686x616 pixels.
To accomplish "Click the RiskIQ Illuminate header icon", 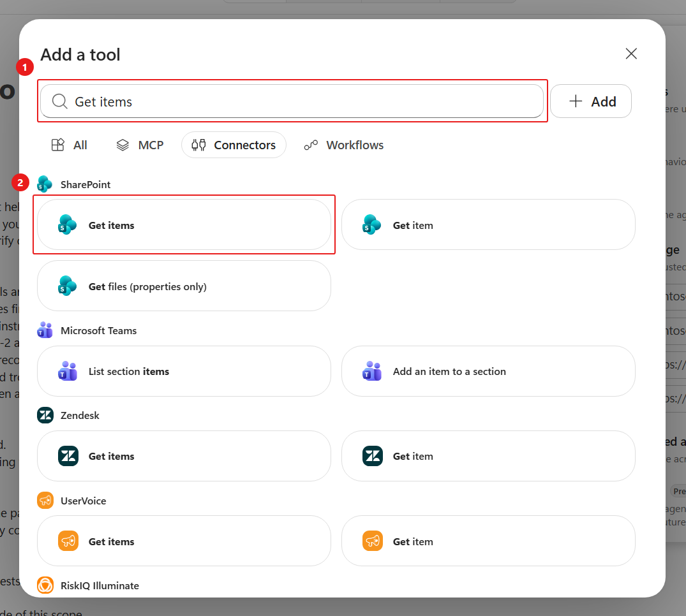I will (x=45, y=585).
